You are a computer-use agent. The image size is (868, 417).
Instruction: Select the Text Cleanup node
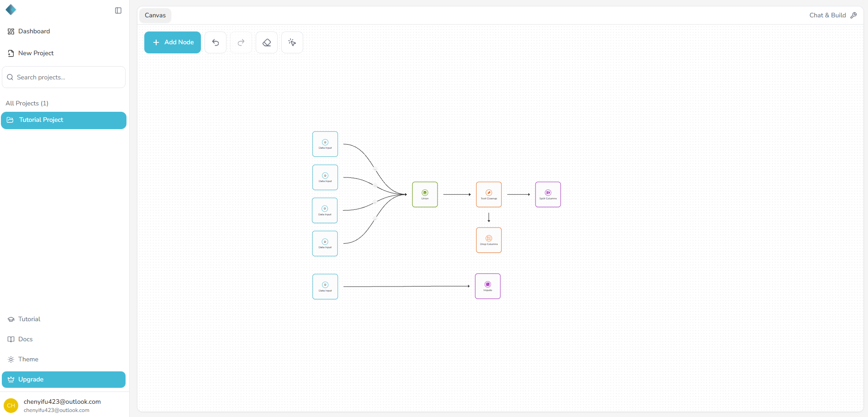click(x=489, y=194)
